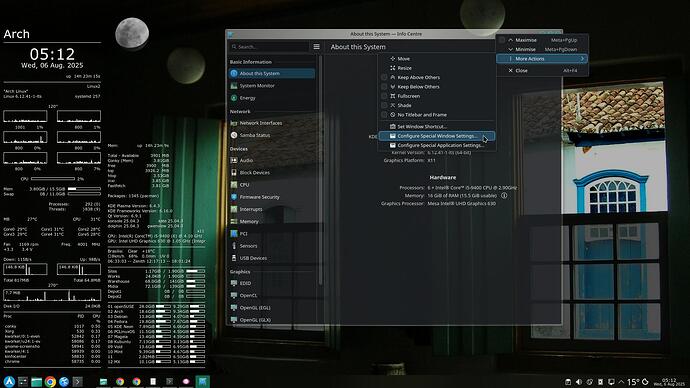
Task: Open the Energy sidebar entry
Action: click(272, 98)
